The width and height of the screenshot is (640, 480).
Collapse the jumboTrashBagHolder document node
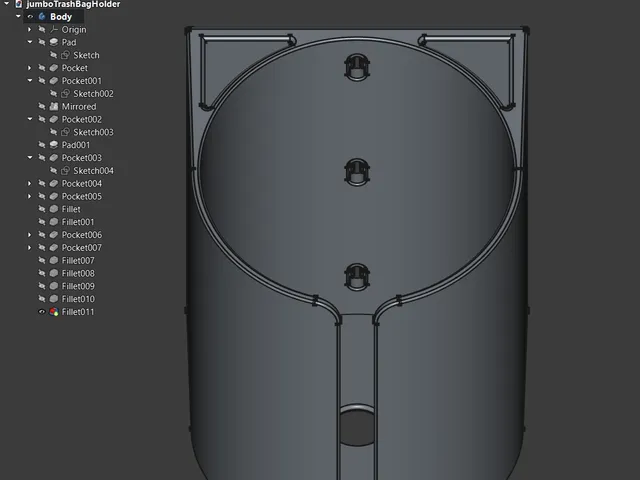click(7, 4)
